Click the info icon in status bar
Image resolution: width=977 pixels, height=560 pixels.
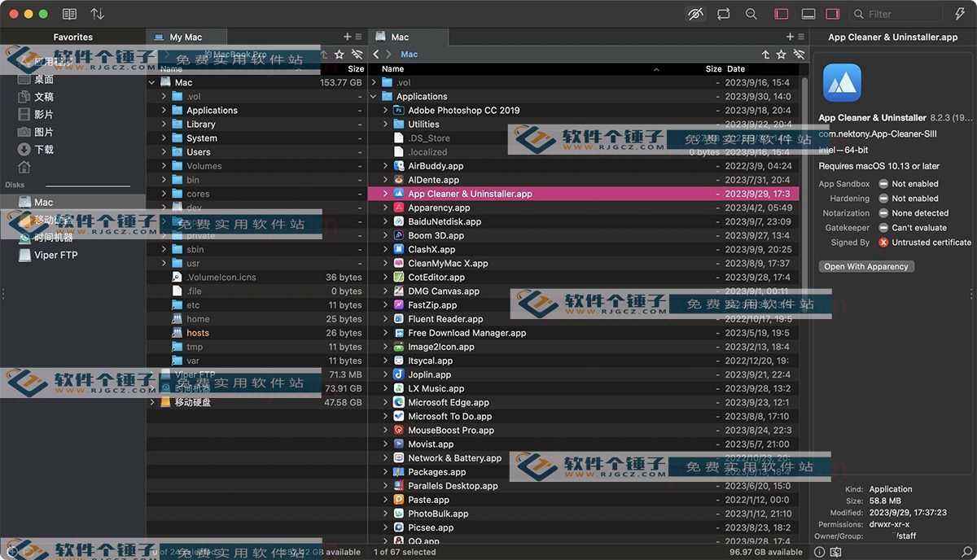click(x=819, y=552)
